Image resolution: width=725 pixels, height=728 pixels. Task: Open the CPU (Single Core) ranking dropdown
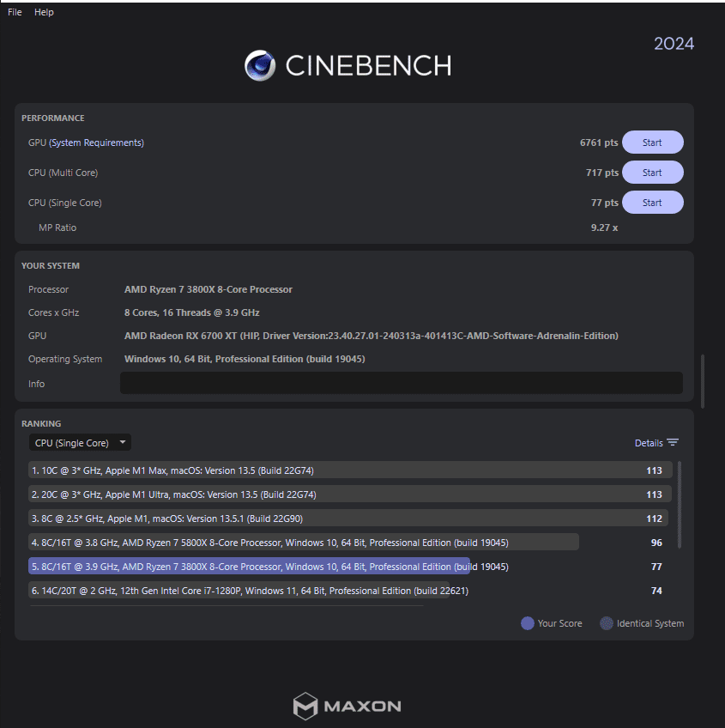pyautogui.click(x=80, y=442)
